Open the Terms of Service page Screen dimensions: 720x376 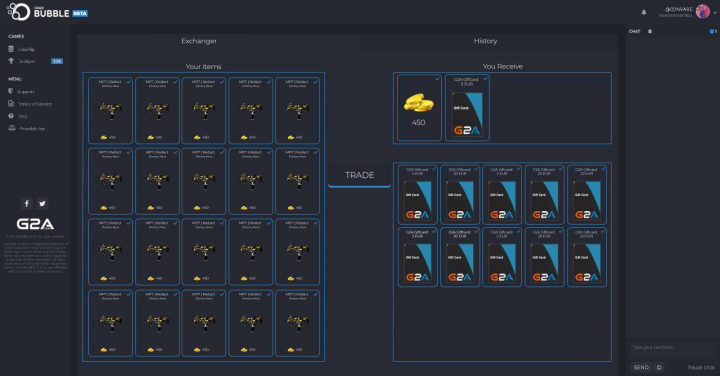click(x=34, y=104)
